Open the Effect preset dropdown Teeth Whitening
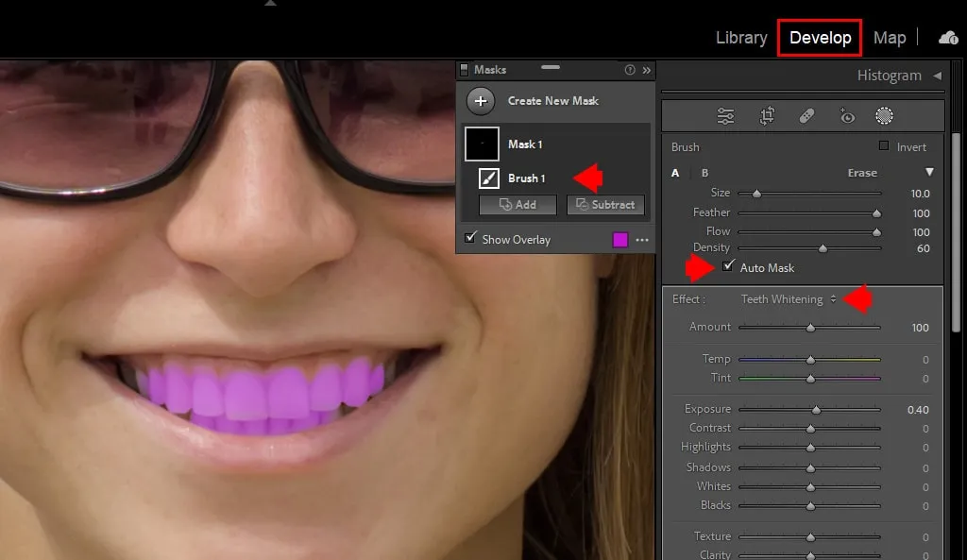The image size is (967, 560). point(789,299)
